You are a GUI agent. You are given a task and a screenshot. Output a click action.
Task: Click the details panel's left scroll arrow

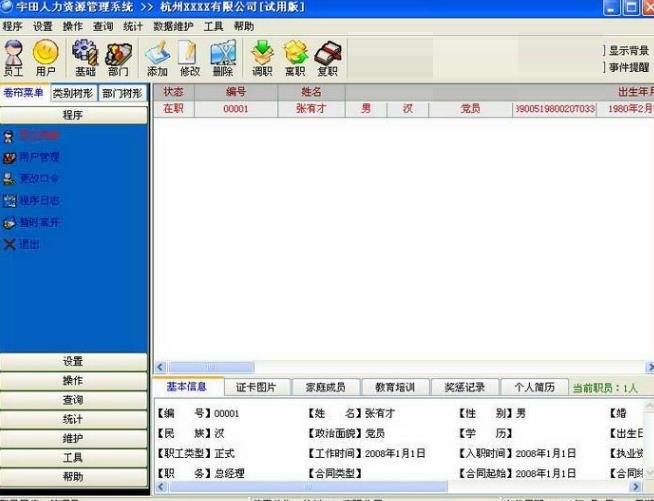click(161, 486)
